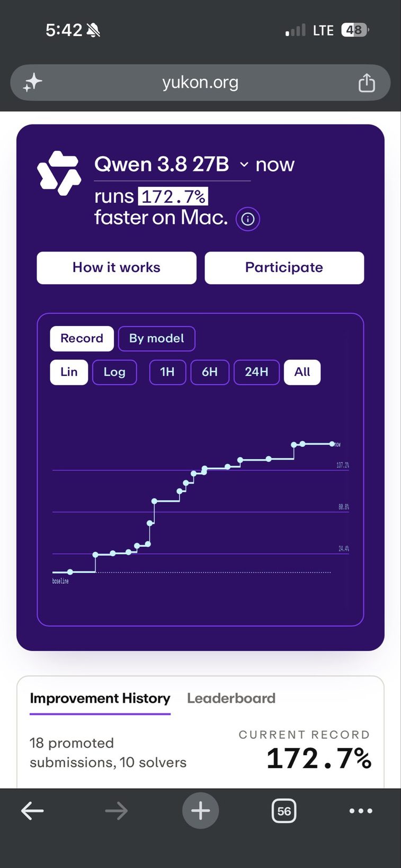Tap the browser forward arrow
The image size is (401, 868).
pyautogui.click(x=116, y=810)
